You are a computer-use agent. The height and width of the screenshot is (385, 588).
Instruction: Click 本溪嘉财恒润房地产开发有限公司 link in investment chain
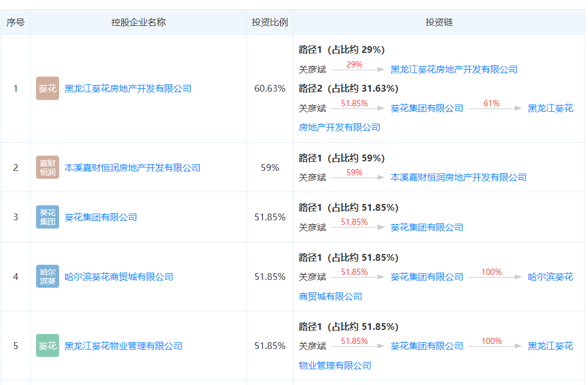coord(458,178)
